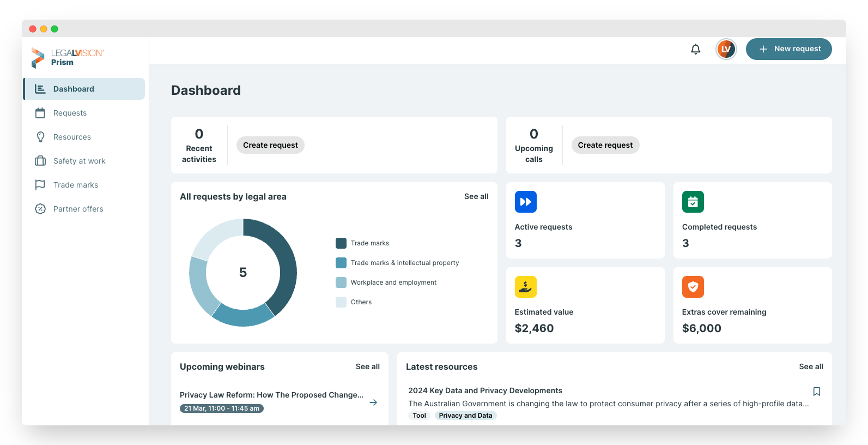Image resolution: width=868 pixels, height=445 pixels.
Task: Click the LegalVision Prism logo
Action: point(68,57)
